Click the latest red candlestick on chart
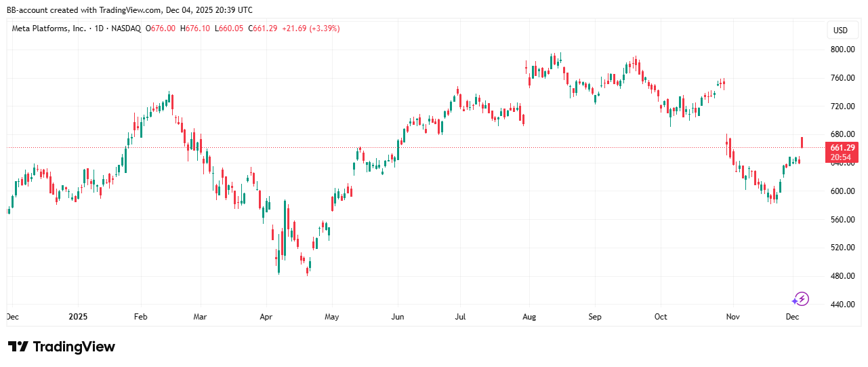The height and width of the screenshot is (367, 868). click(802, 142)
